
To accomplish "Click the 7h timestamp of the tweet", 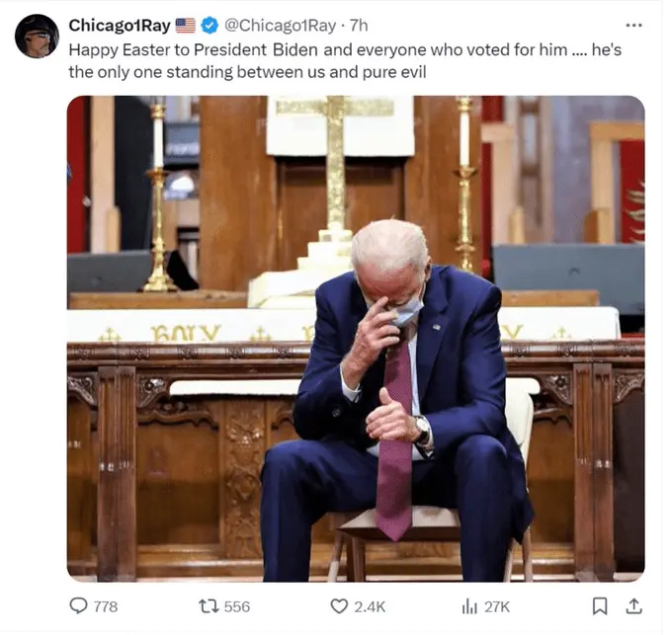I will pyautogui.click(x=359, y=26).
